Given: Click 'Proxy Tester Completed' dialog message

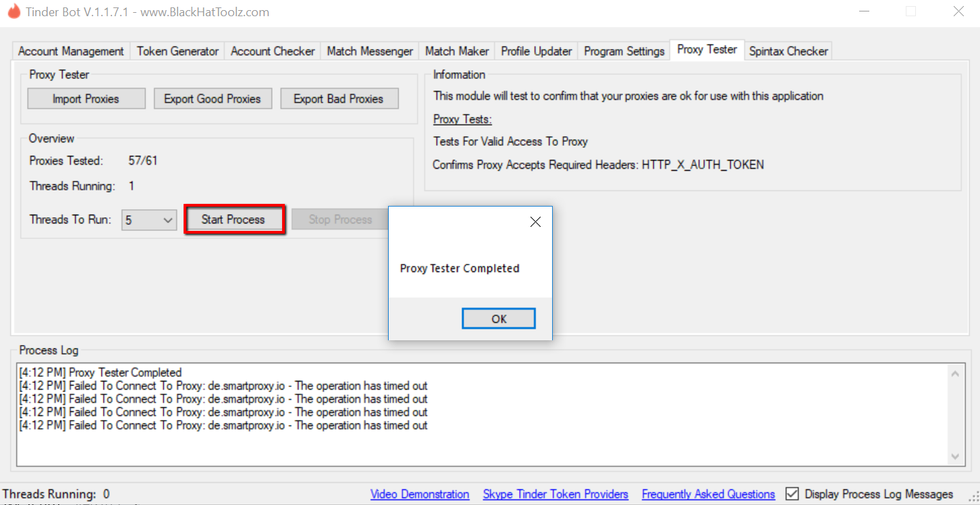Looking at the screenshot, I should (x=460, y=268).
